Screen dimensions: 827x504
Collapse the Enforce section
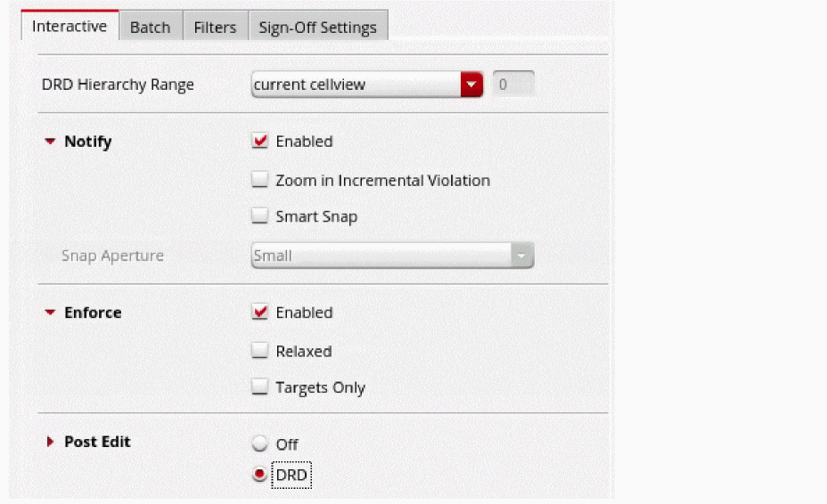click(50, 313)
